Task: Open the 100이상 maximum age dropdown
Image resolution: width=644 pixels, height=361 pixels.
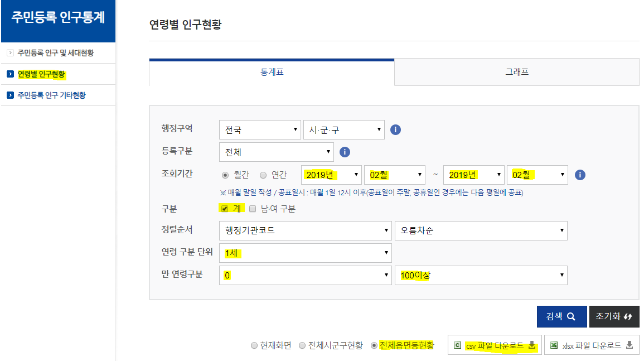Action: [x=481, y=275]
